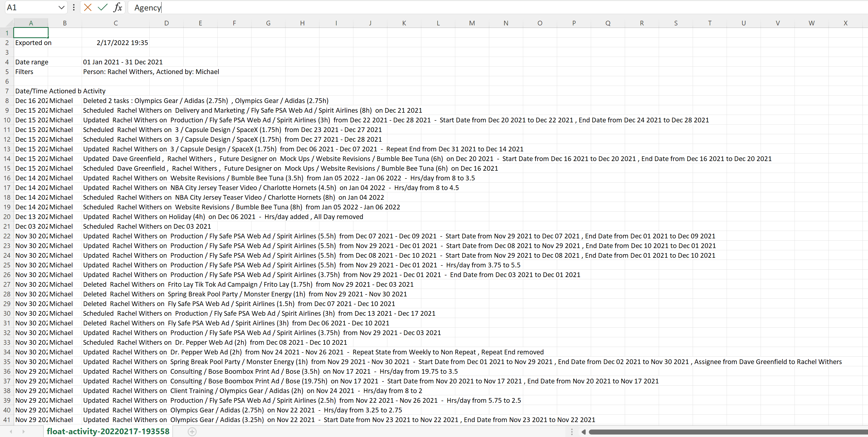Select column M header

click(x=472, y=23)
